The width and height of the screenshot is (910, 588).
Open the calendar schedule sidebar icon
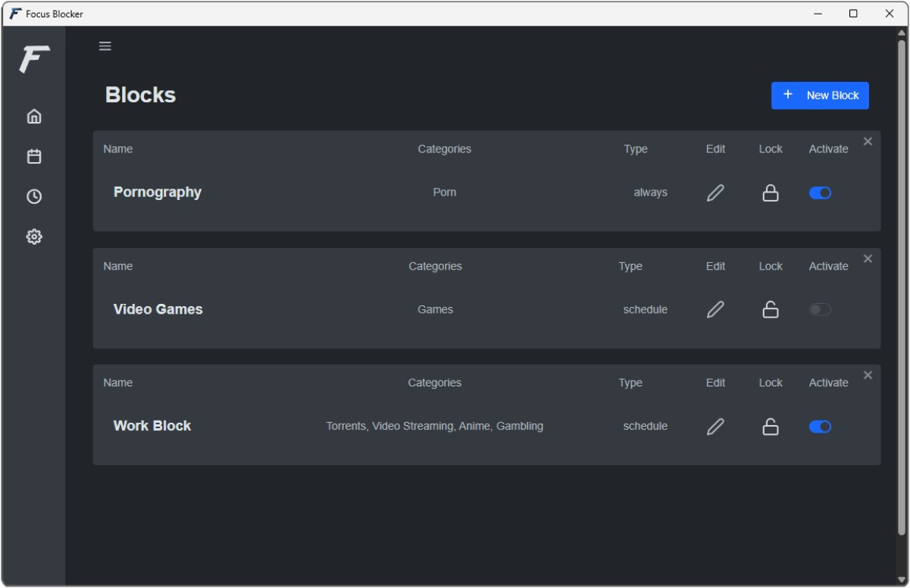[34, 157]
